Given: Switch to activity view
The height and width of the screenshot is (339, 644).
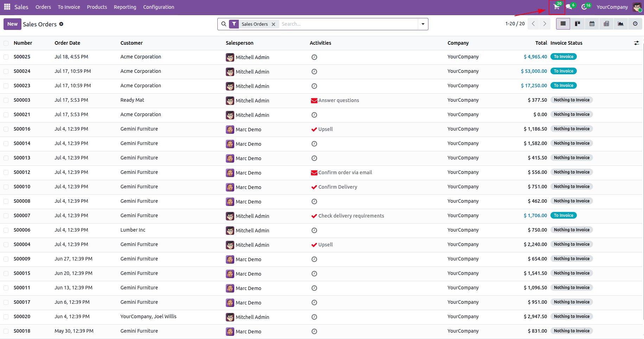Looking at the screenshot, I should click(635, 24).
